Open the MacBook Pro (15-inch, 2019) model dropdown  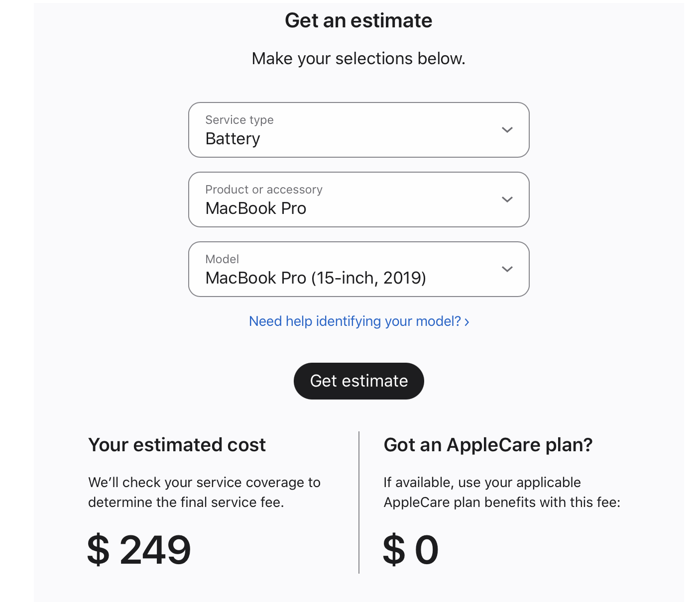[x=358, y=269]
